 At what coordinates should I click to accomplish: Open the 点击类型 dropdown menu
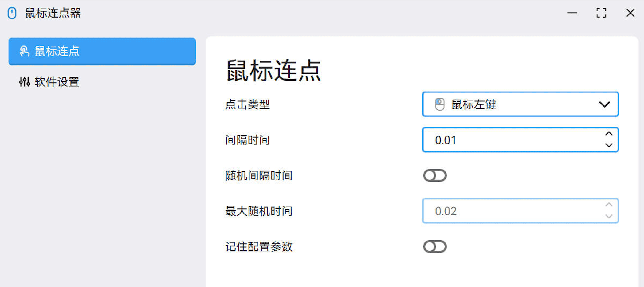[x=520, y=104]
